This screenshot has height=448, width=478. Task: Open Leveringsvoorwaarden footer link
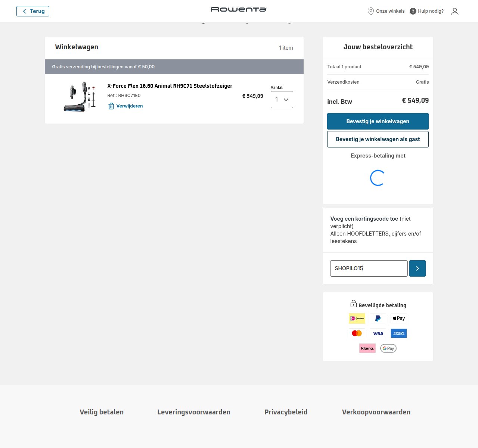point(194,412)
